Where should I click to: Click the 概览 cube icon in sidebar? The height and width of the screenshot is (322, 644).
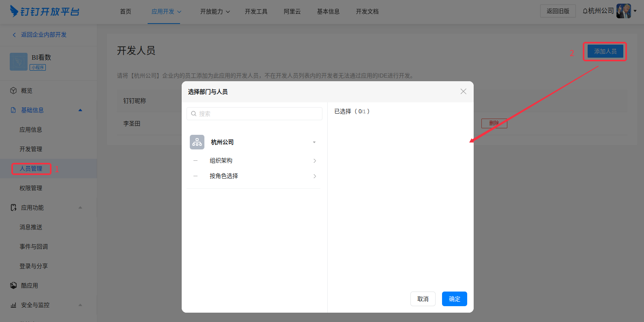click(13, 91)
